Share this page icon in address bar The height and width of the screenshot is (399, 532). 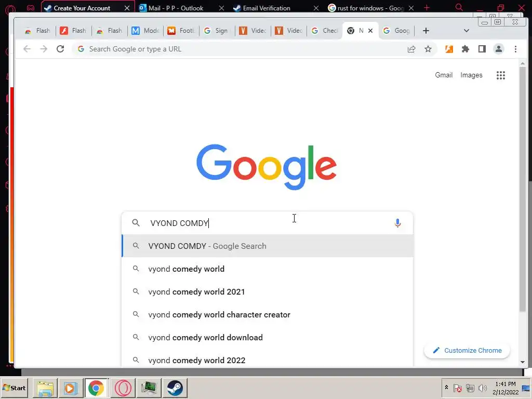pyautogui.click(x=411, y=49)
